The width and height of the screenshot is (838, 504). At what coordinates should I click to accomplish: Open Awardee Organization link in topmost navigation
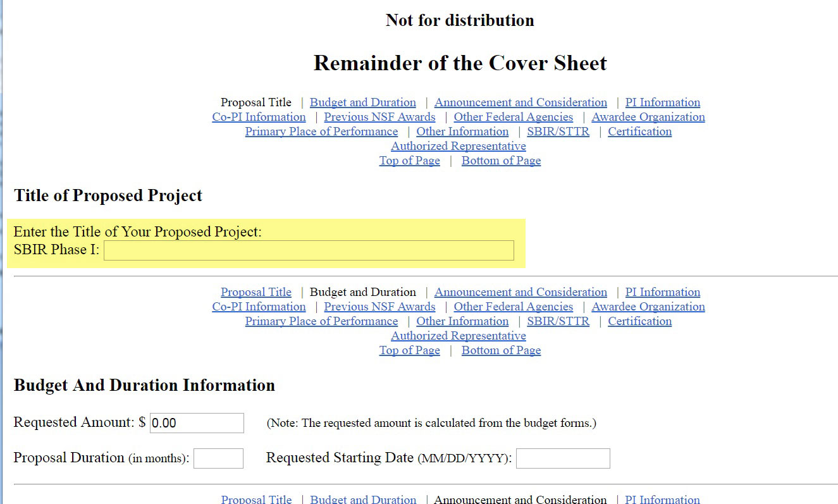(x=648, y=117)
